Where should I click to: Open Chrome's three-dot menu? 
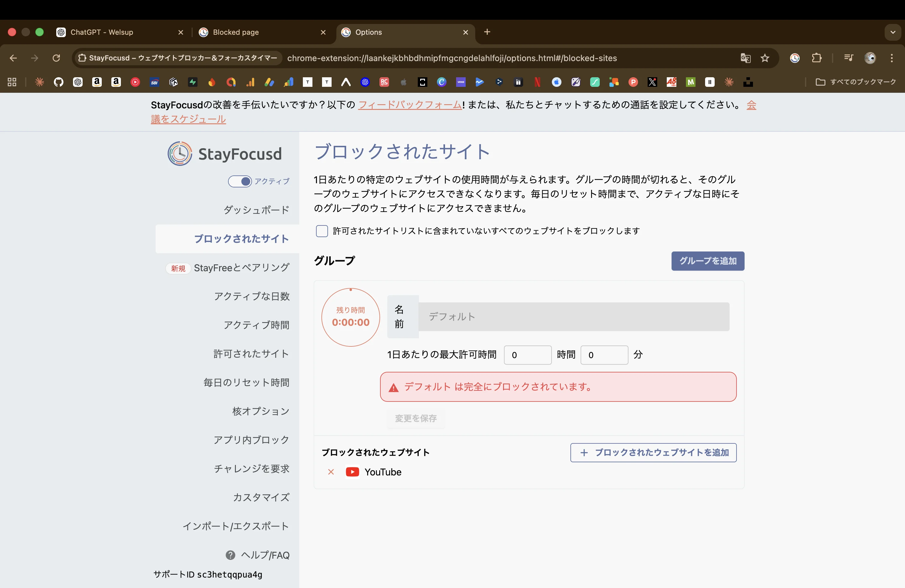(x=892, y=58)
